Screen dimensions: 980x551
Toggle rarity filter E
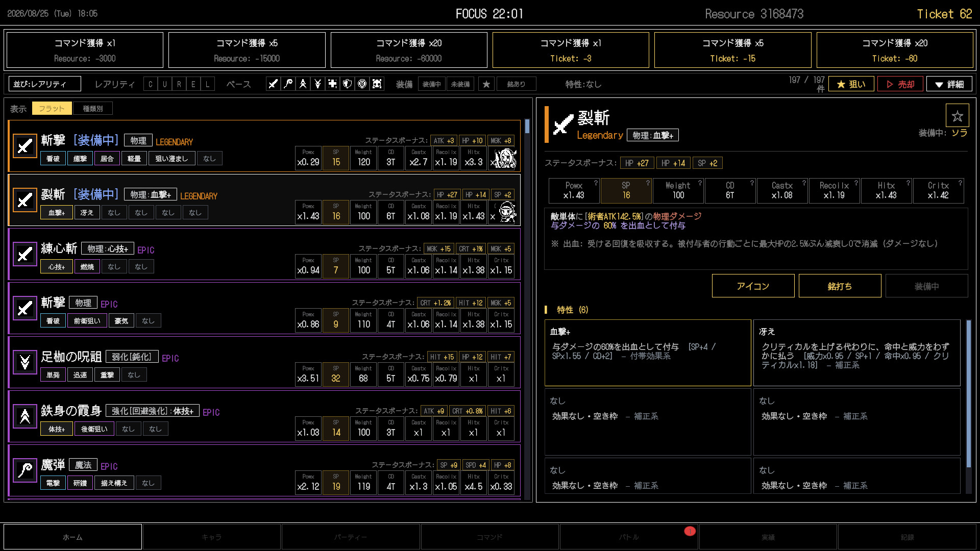point(193,84)
